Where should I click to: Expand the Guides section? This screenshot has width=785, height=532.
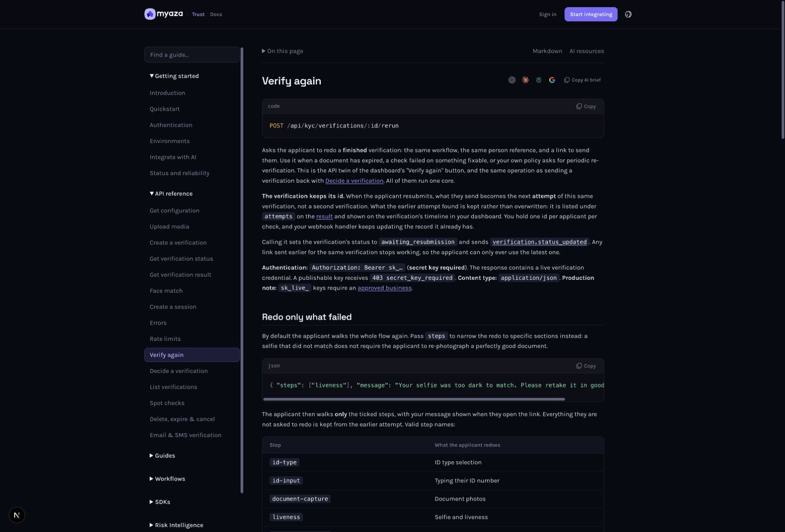click(x=162, y=456)
